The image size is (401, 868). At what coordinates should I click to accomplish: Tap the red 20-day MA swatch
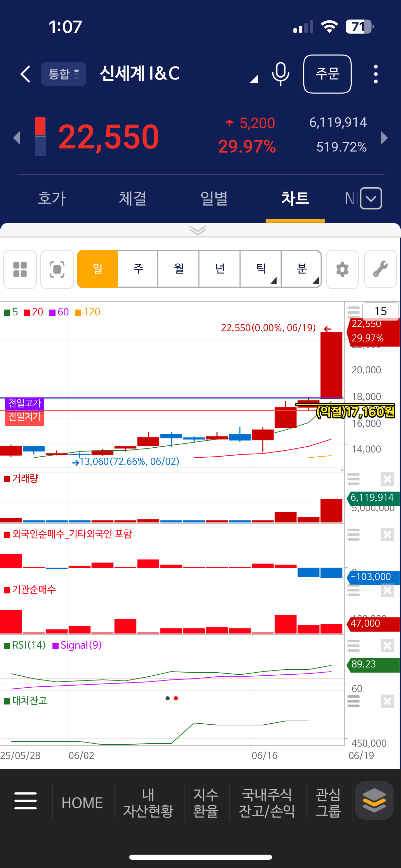coord(27,312)
